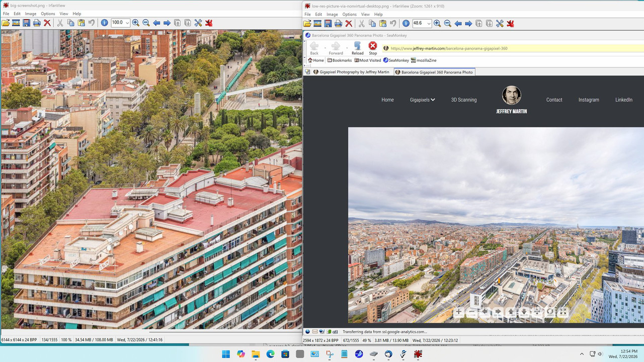This screenshot has height=362, width=644.
Task: Click previous page icon in big-screenshot.png window
Action: (x=178, y=23)
